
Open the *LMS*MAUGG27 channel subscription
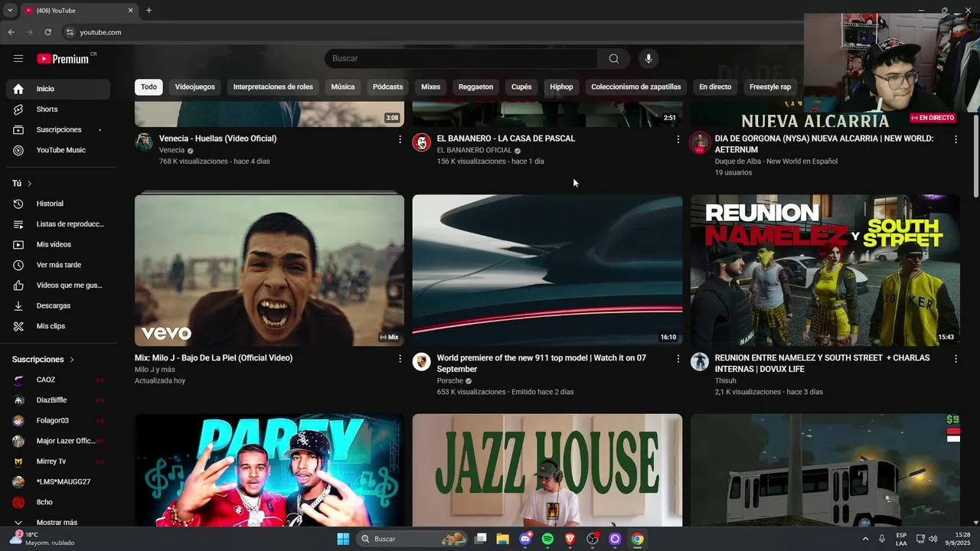click(58, 482)
